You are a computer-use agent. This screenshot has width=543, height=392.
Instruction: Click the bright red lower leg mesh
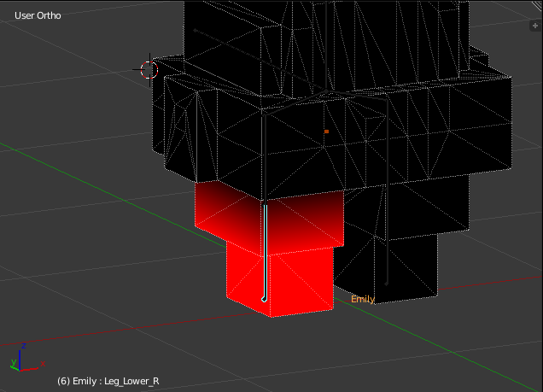(280, 280)
